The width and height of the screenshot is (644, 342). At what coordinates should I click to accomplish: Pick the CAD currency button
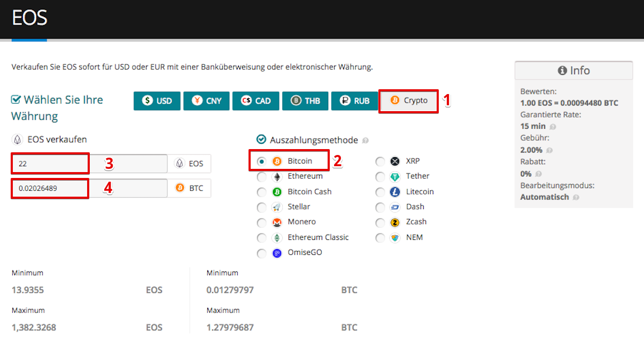coord(255,101)
